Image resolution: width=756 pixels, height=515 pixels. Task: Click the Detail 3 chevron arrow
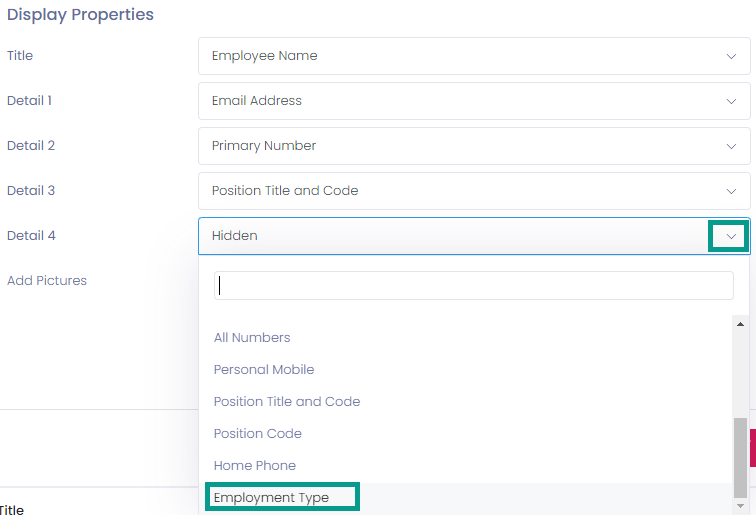click(731, 191)
